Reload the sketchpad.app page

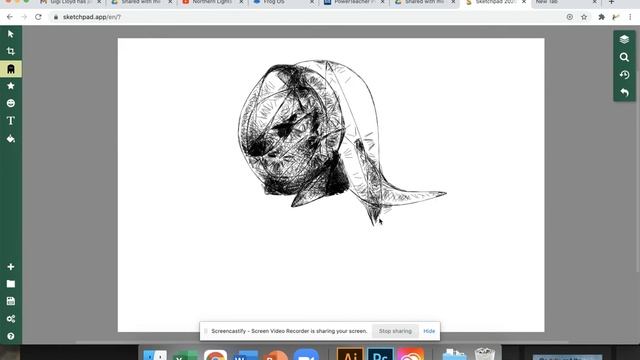point(38,17)
